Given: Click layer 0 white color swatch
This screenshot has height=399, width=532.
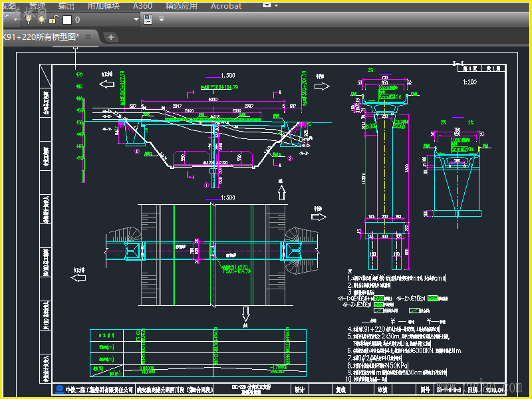Looking at the screenshot, I should pyautogui.click(x=66, y=19).
